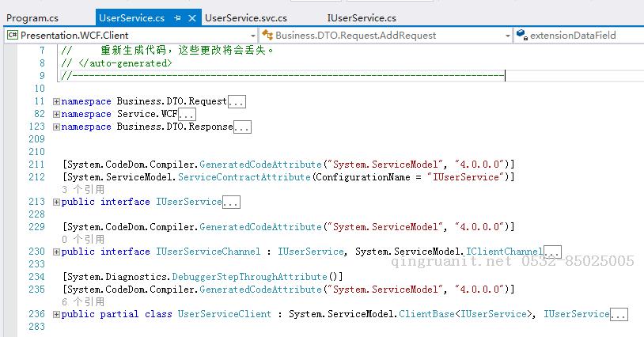Click the '3 个引用' references CodeLens link

point(82,190)
